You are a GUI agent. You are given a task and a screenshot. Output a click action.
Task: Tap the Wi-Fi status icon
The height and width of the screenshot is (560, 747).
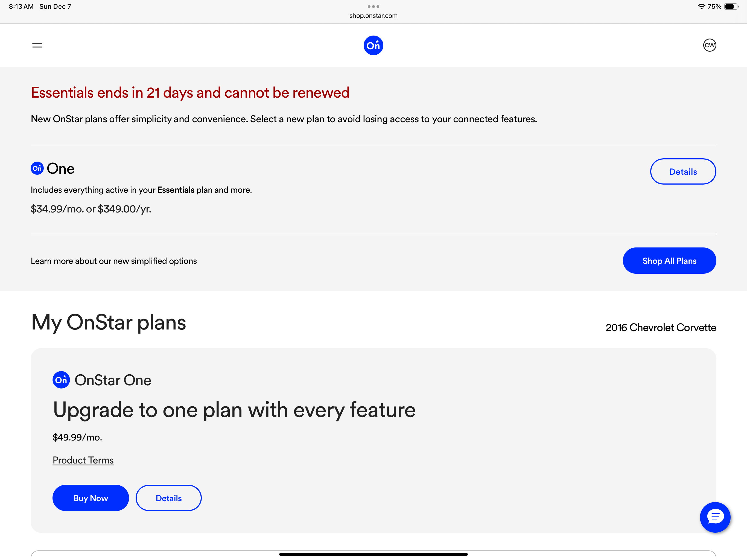pyautogui.click(x=701, y=6)
